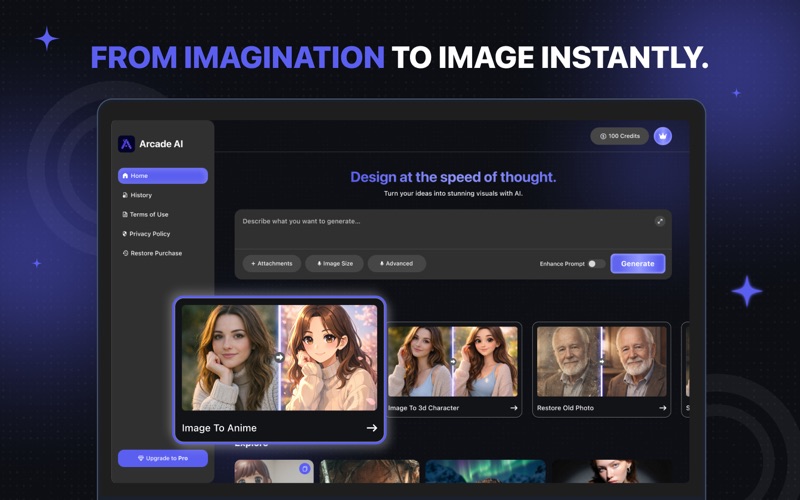Click the Restore Old Photo arrow icon
800x500 pixels.
662,408
